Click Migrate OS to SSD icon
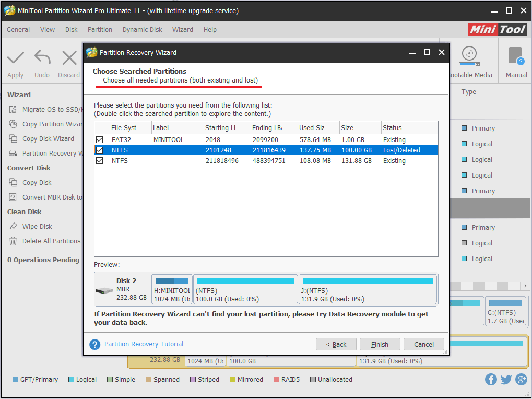 tap(13, 109)
